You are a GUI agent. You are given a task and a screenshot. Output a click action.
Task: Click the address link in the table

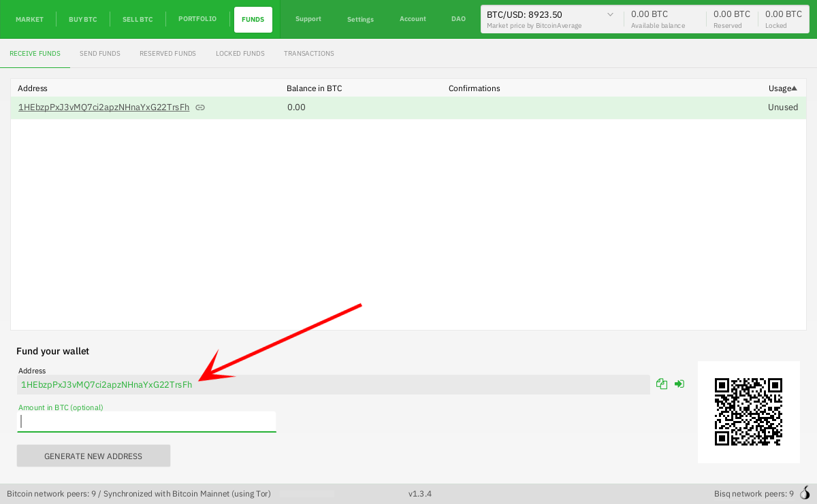[x=103, y=107]
